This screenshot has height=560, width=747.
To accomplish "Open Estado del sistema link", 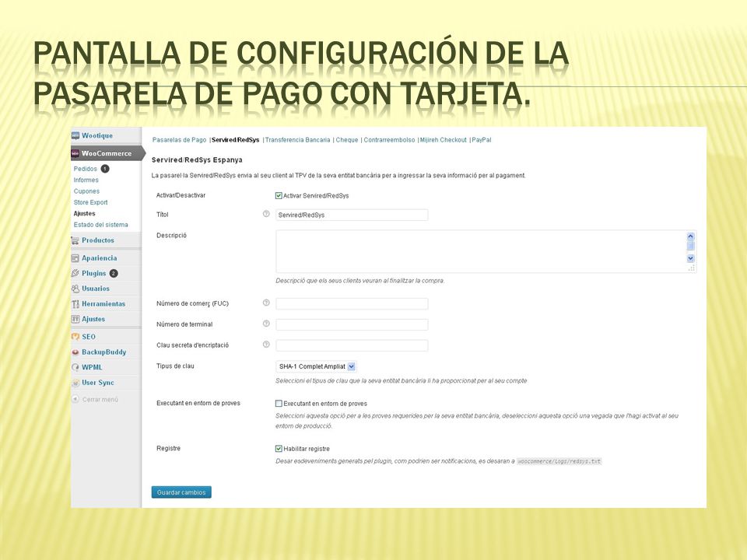I will 100,225.
